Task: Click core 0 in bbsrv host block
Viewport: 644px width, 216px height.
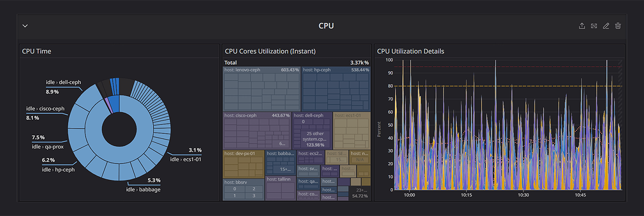Action: tap(234, 189)
